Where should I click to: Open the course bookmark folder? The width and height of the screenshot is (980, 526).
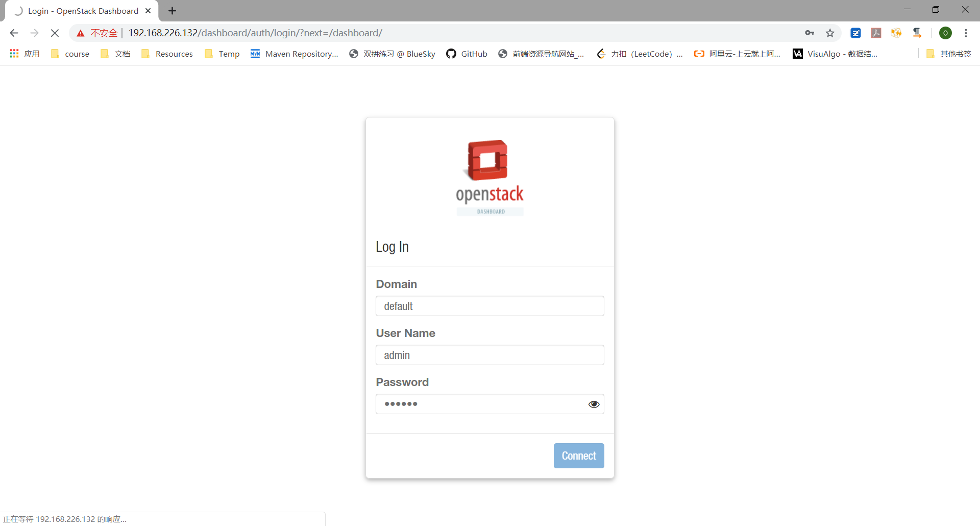70,54
